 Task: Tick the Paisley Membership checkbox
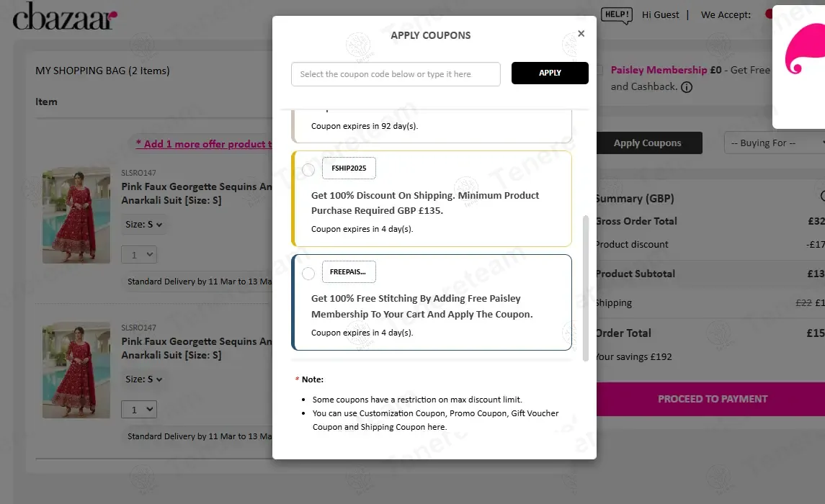[x=599, y=70]
